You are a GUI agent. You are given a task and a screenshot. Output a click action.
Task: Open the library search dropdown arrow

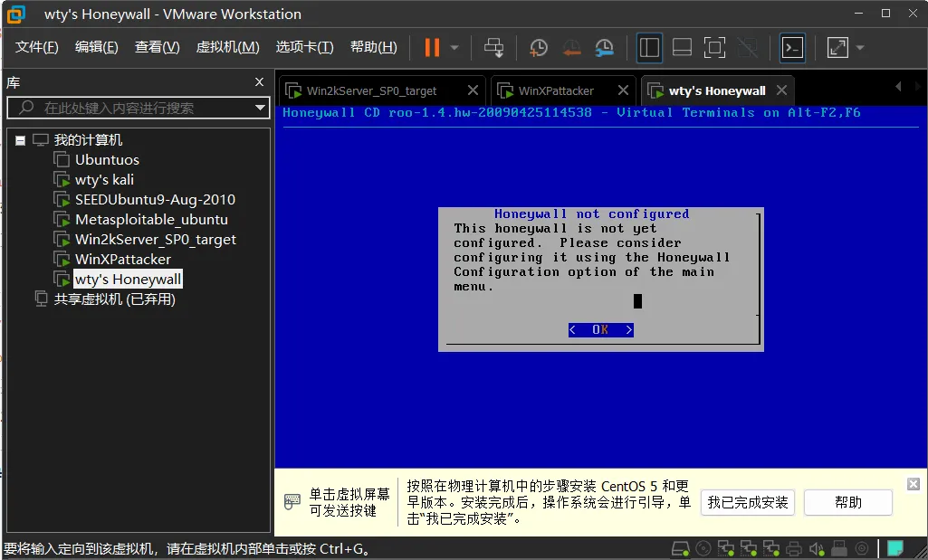click(x=260, y=108)
